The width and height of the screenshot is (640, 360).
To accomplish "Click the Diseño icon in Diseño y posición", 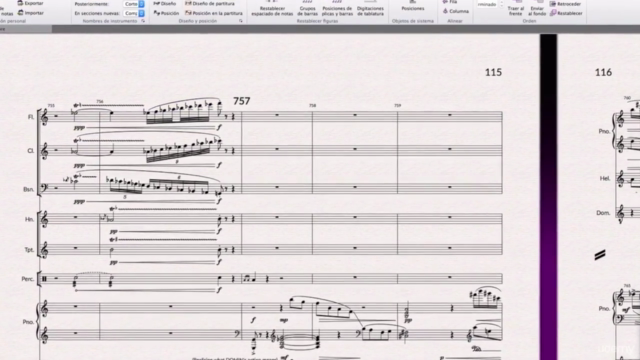I will click(156, 3).
